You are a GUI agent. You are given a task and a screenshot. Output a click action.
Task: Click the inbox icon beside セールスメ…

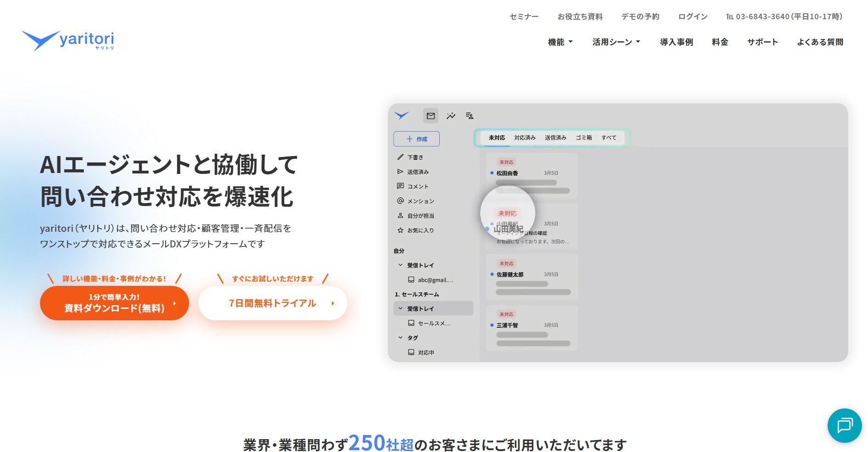click(x=411, y=323)
